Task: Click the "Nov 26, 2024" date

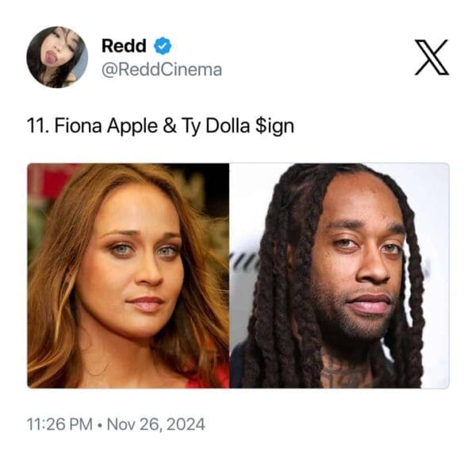Action: click(156, 424)
